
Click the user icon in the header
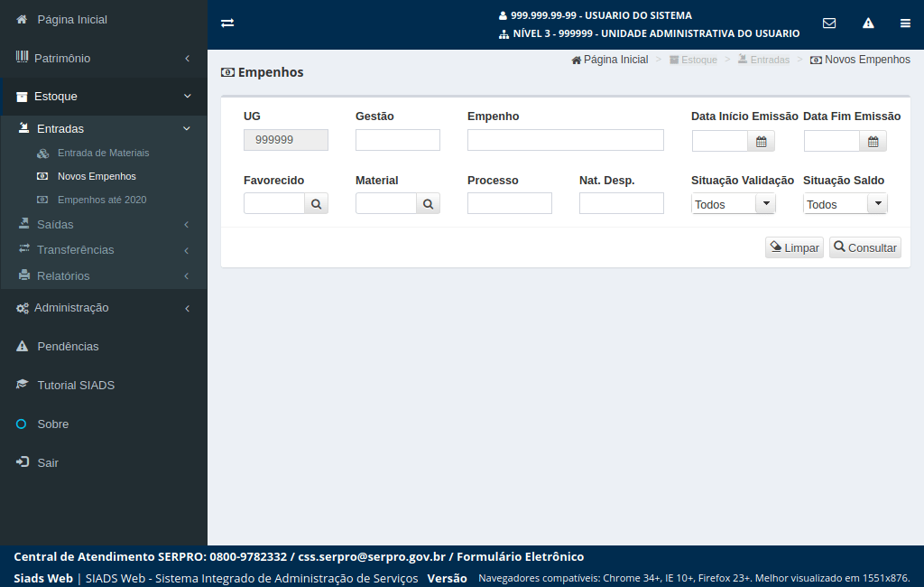point(503,16)
